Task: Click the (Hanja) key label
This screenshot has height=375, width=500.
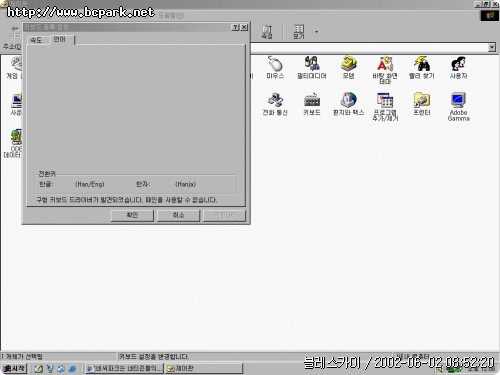Action: click(x=186, y=184)
